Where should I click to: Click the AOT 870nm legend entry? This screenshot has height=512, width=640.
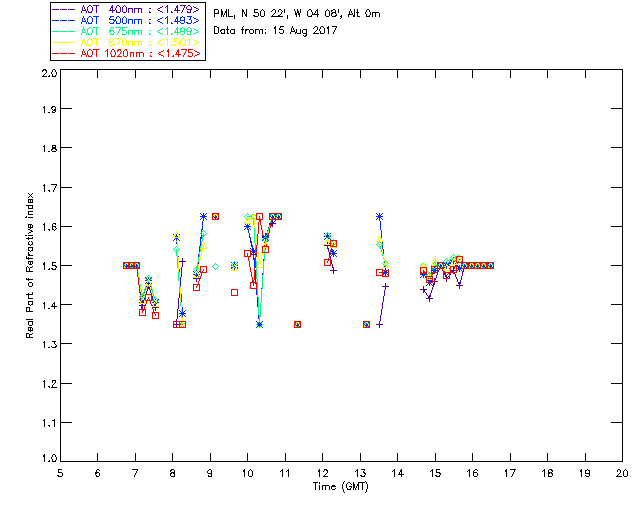pos(126,42)
